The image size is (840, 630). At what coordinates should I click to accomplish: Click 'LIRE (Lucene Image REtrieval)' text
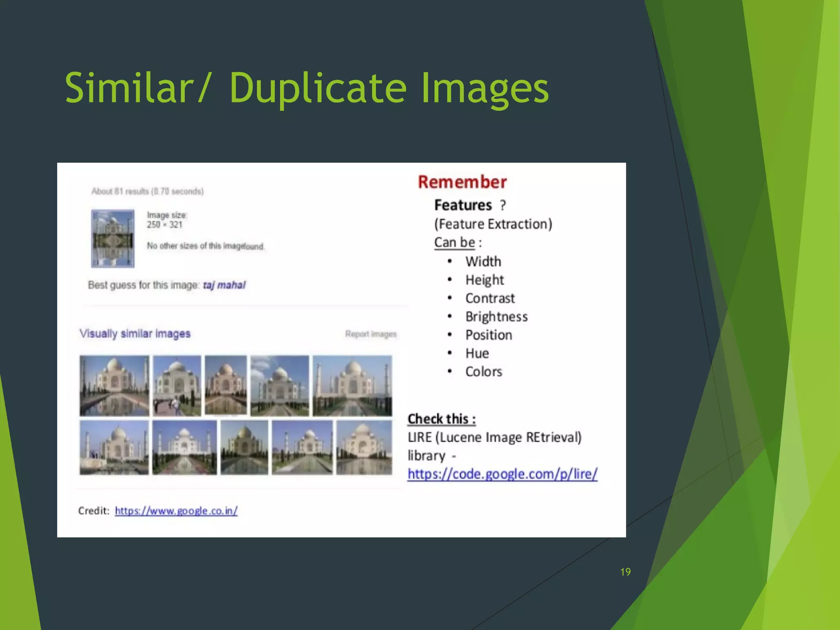pos(494,437)
